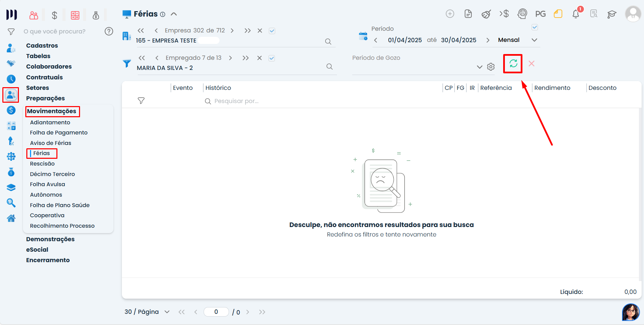644x325 pixels.
Task: Click the graduation cap icon
Action: click(x=612, y=14)
